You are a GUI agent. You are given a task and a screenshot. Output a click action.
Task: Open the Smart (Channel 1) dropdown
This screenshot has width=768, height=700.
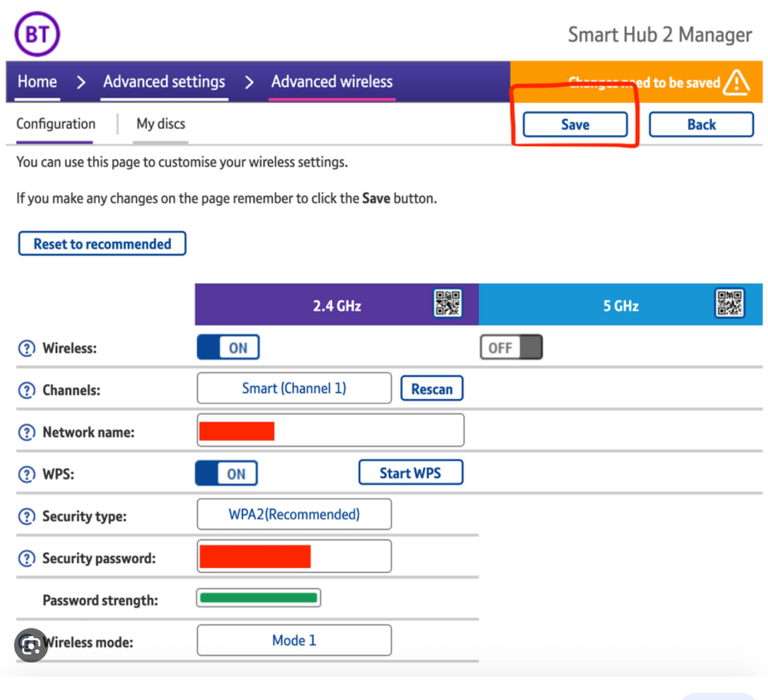tap(294, 389)
